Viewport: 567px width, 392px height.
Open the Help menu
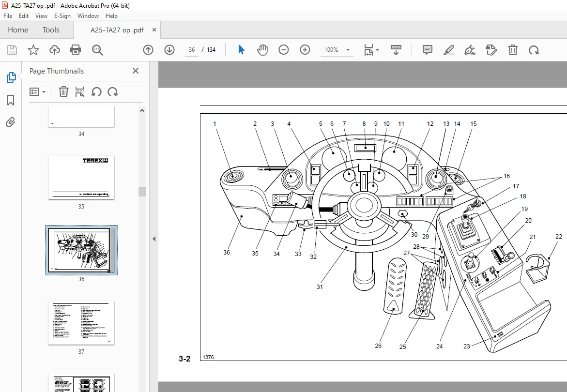pos(111,16)
